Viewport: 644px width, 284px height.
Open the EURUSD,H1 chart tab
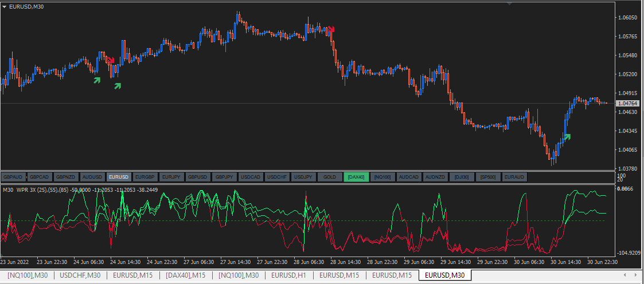point(289,275)
